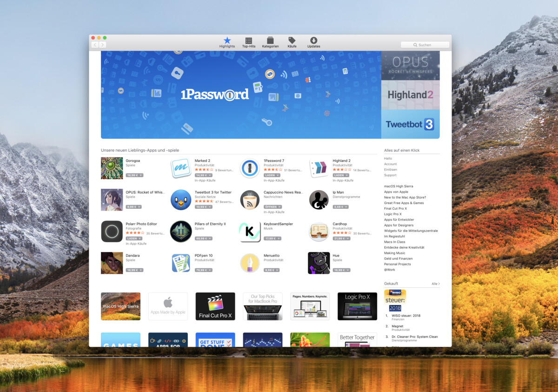The image size is (558, 392).
Task: Open the Apps Made by Apple tile
Action: pyautogui.click(x=168, y=306)
